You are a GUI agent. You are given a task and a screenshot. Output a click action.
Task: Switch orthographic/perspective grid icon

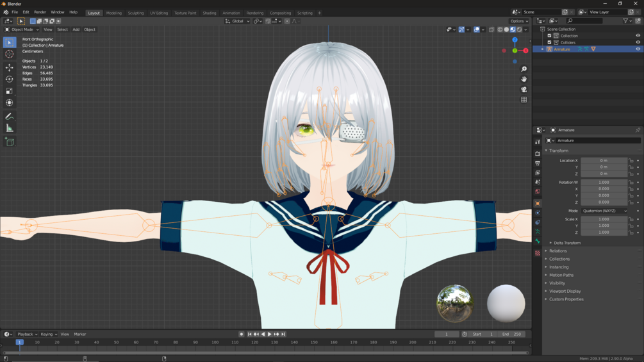[524, 100]
